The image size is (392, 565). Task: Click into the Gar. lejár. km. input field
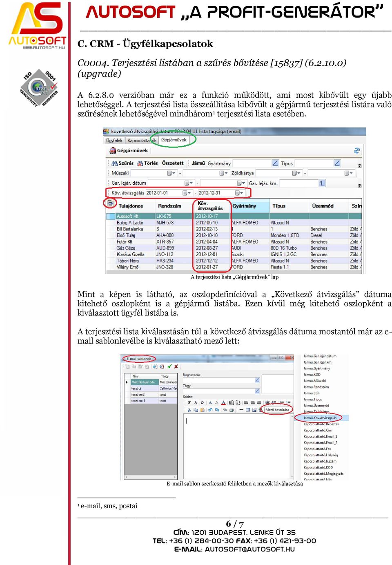tap(298, 183)
